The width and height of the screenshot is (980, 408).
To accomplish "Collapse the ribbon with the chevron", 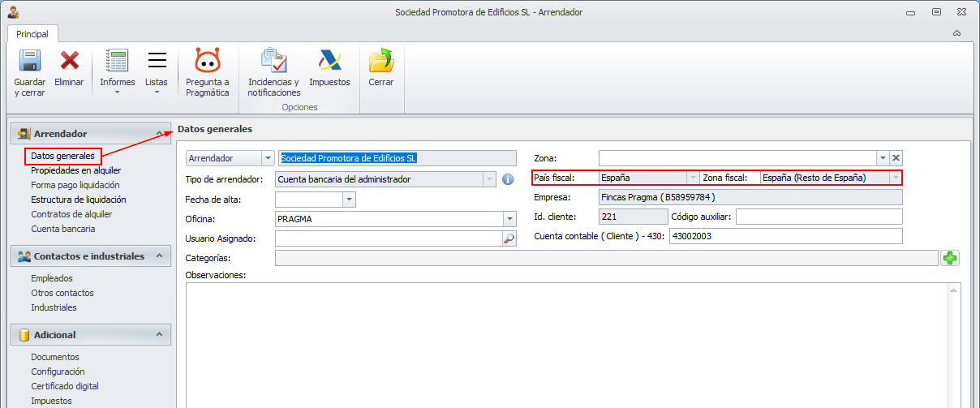I will [956, 33].
